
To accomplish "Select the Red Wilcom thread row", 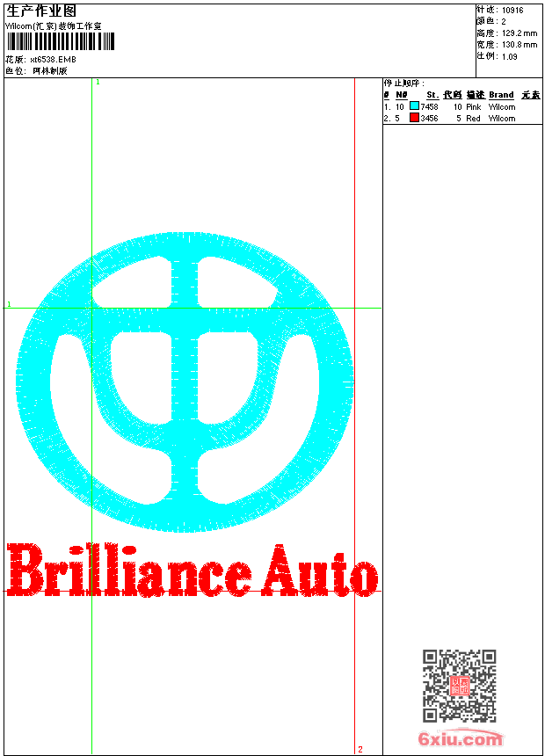I will [461, 118].
